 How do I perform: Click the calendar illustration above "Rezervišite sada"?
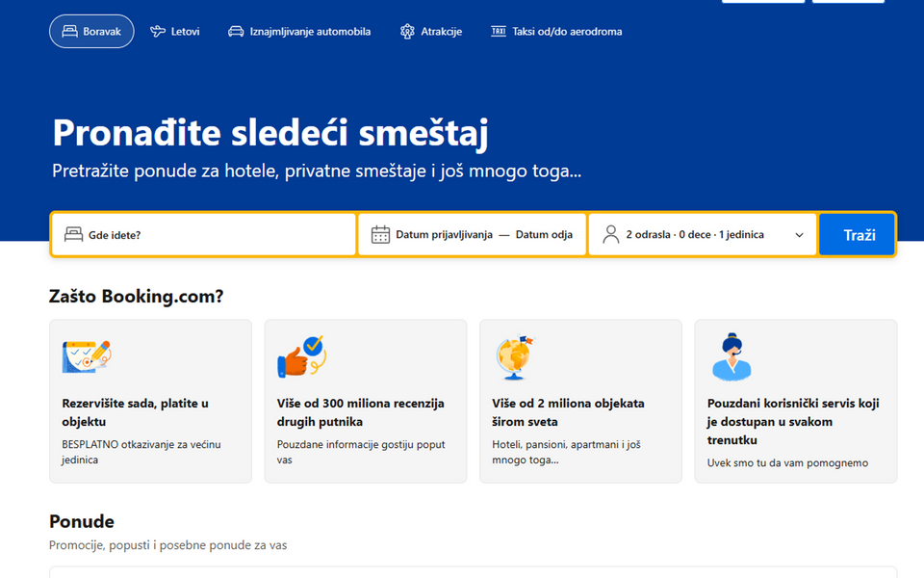86,356
